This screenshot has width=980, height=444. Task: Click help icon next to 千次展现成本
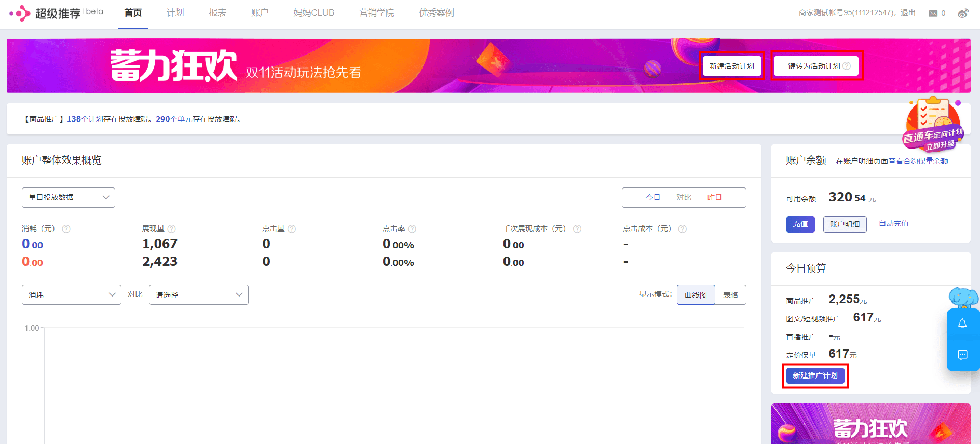[x=577, y=229]
